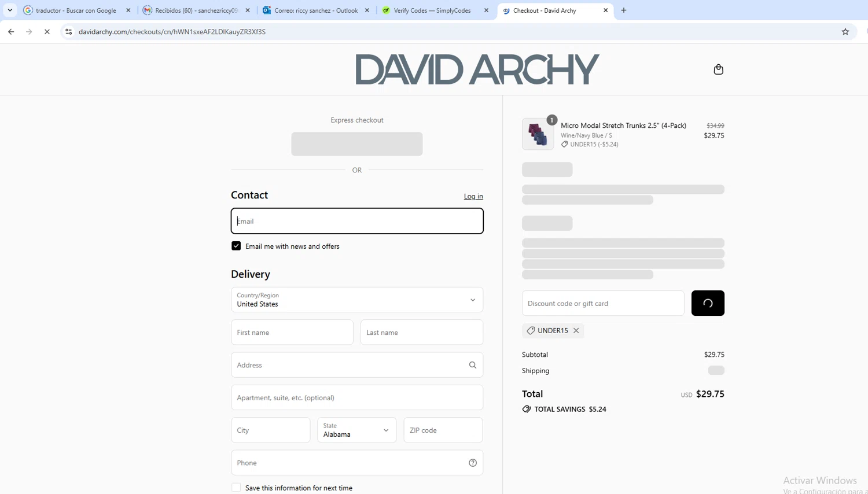
Task: Click the phone field help question icon
Action: point(473,463)
